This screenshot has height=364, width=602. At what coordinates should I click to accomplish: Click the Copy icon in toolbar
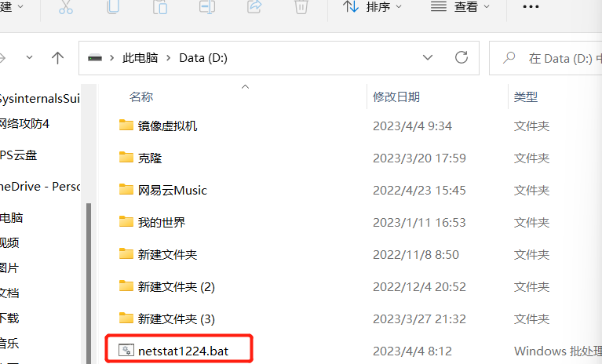(113, 6)
